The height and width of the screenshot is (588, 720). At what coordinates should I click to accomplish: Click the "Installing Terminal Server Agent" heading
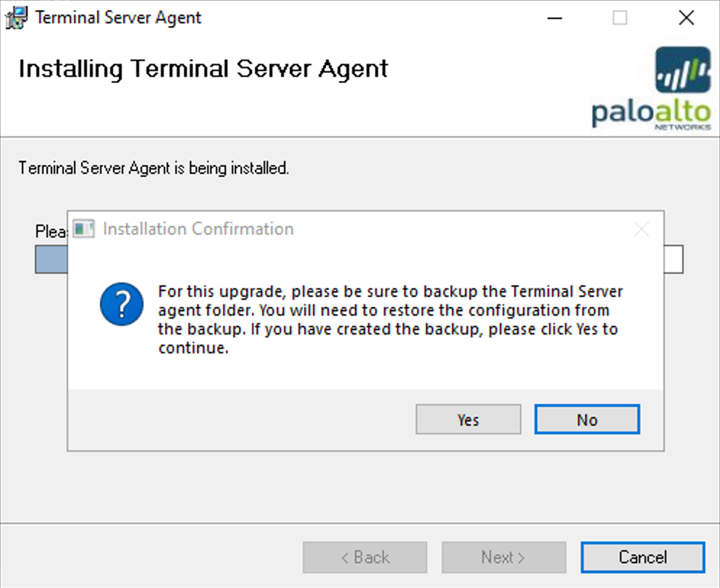(x=203, y=69)
